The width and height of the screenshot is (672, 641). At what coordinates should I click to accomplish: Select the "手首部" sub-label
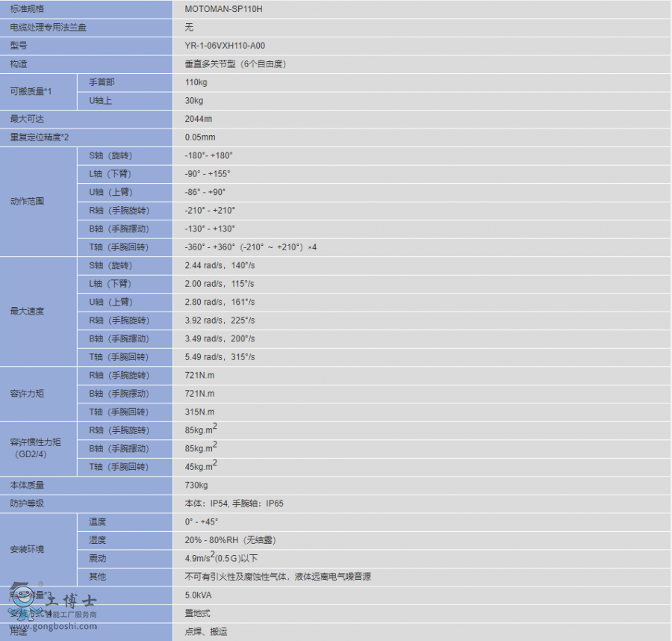102,82
